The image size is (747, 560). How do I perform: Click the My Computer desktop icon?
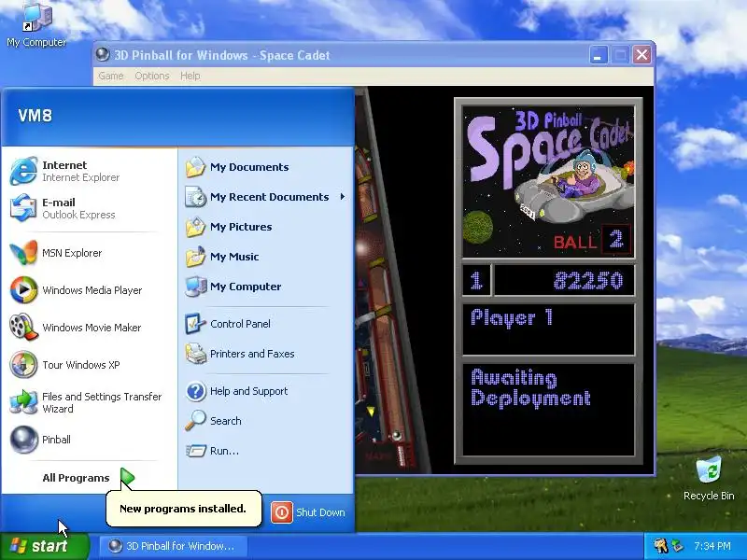pos(36,25)
